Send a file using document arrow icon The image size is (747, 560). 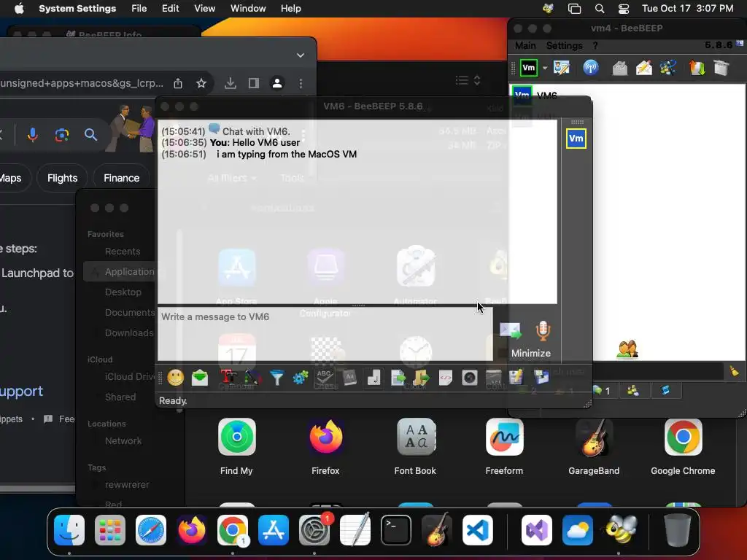(398, 378)
